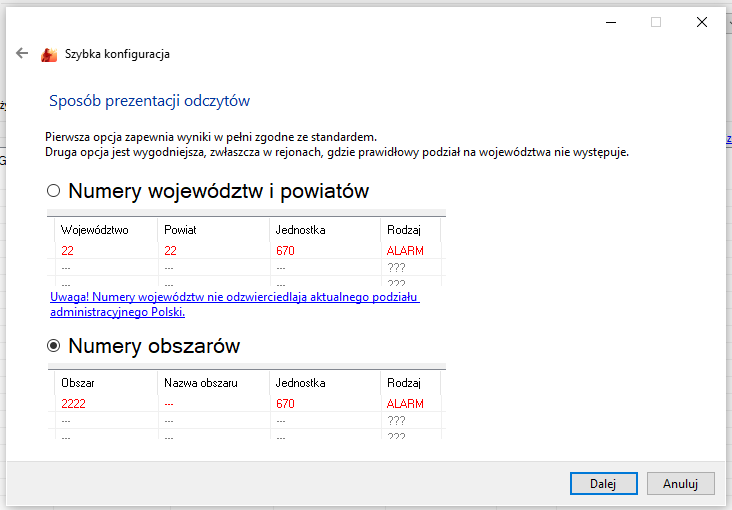Minimize the configuration window

point(610,22)
